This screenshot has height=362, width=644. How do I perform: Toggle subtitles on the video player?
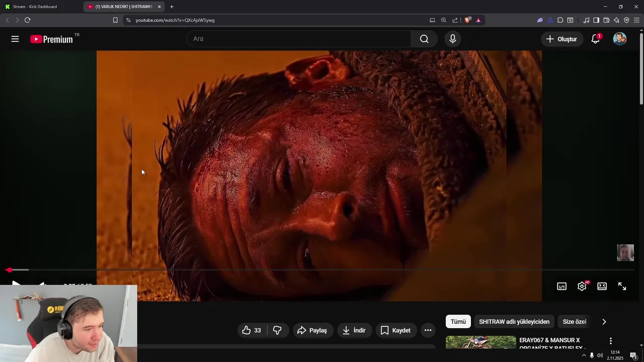[x=562, y=286]
